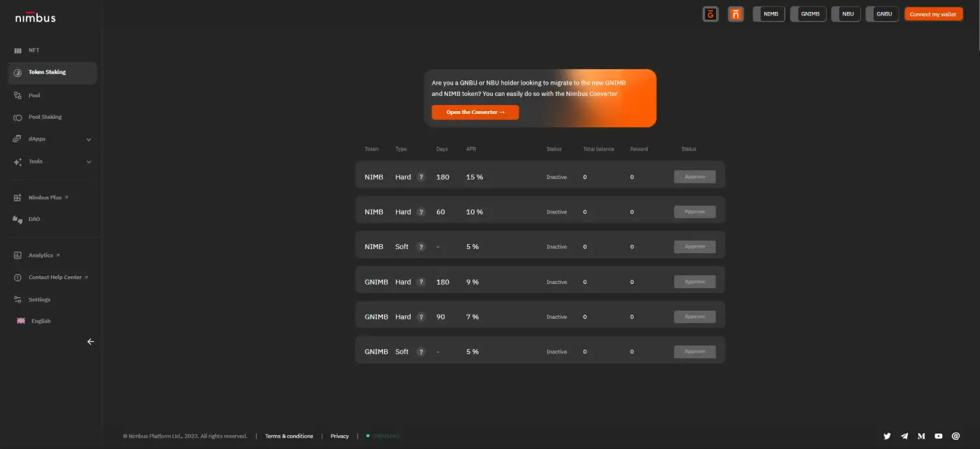This screenshot has height=449, width=980.
Task: Click the Medium icon in footer
Action: point(921,436)
